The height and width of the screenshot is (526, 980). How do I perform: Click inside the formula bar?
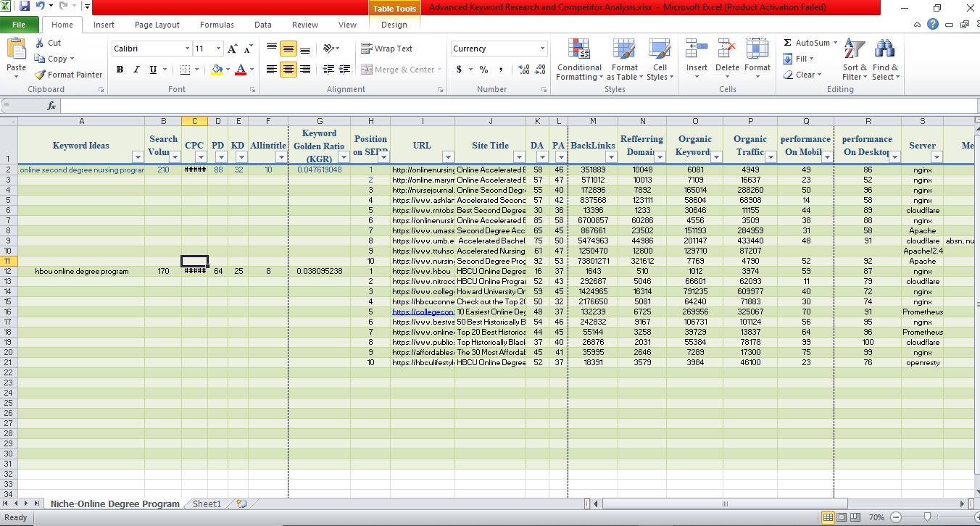pos(290,105)
